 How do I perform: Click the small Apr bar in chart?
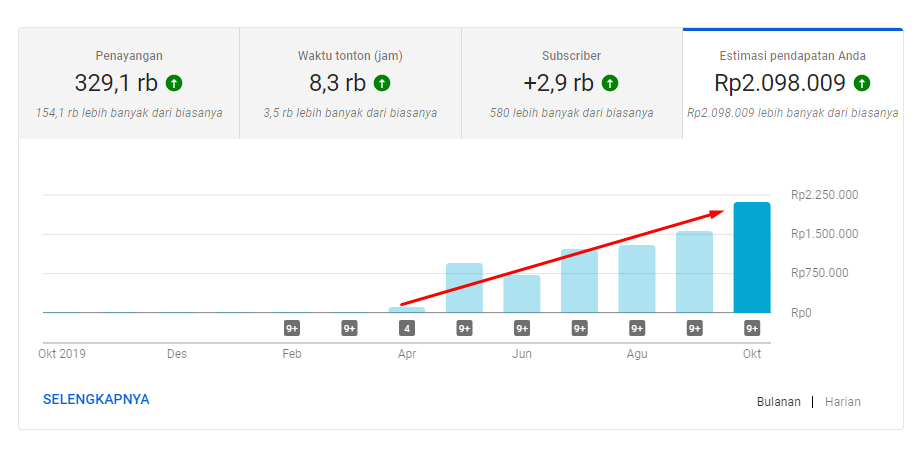407,310
